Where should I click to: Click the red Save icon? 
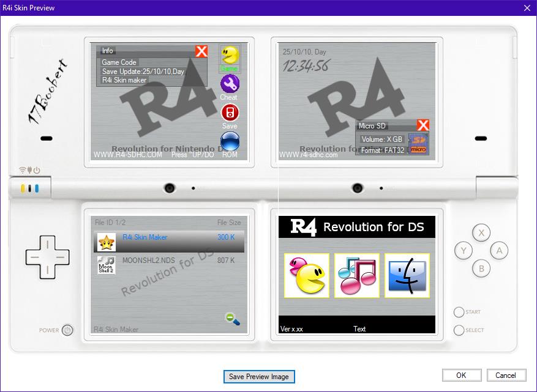(230, 113)
